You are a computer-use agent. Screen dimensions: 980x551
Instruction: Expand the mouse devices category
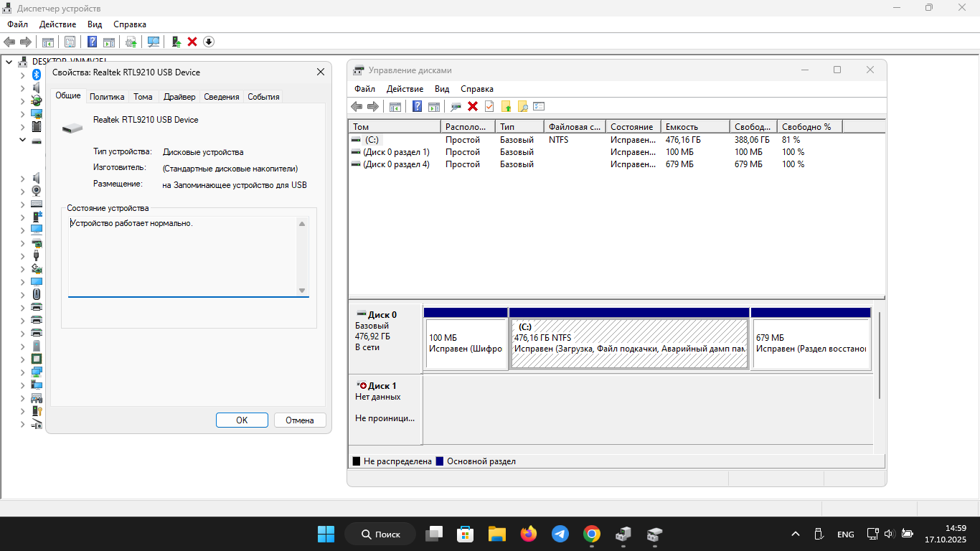[x=22, y=294]
